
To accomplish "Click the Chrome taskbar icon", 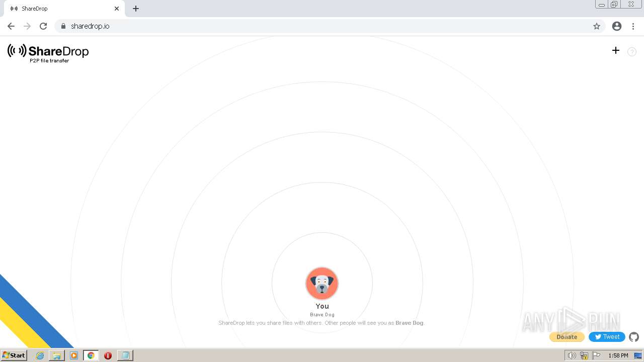I will (x=91, y=355).
